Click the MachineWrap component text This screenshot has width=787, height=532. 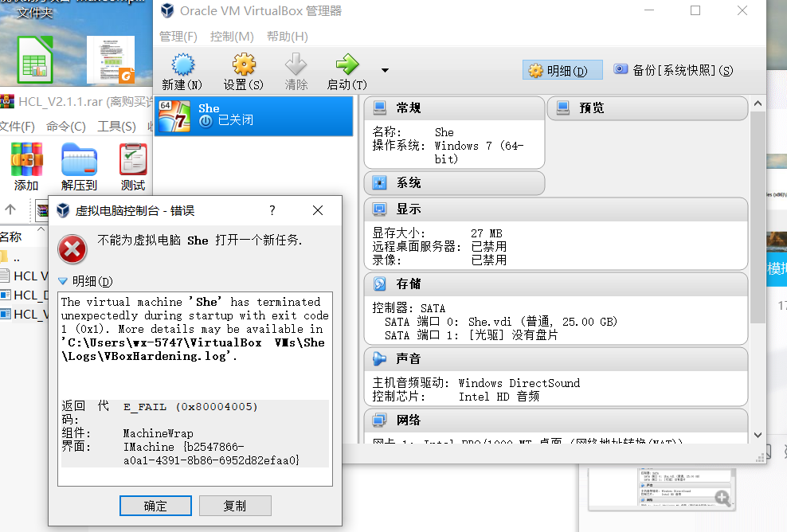click(158, 433)
